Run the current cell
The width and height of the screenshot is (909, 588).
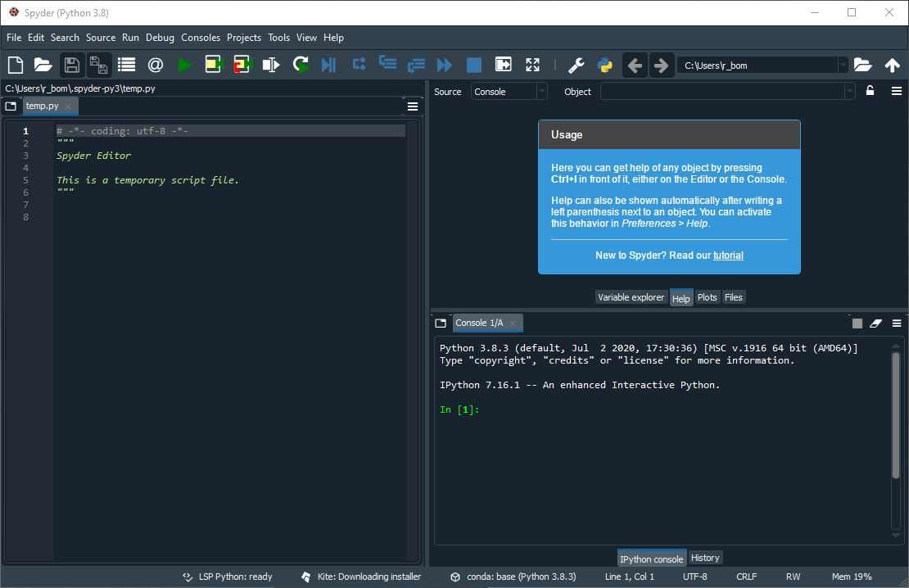coord(214,65)
